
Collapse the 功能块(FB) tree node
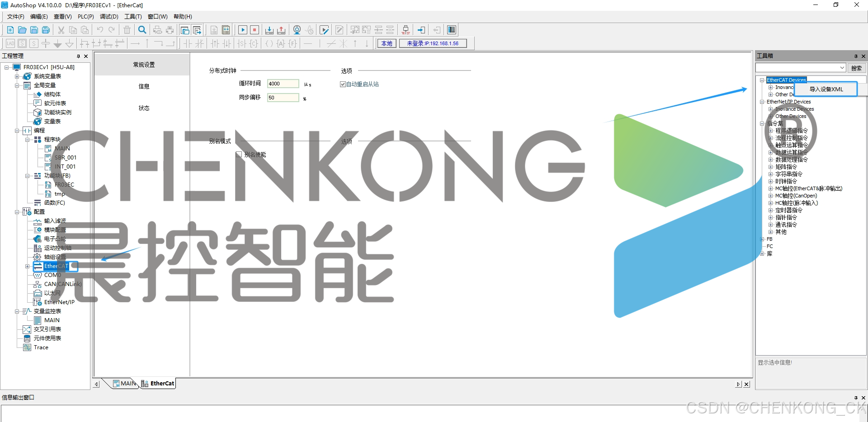tap(28, 176)
